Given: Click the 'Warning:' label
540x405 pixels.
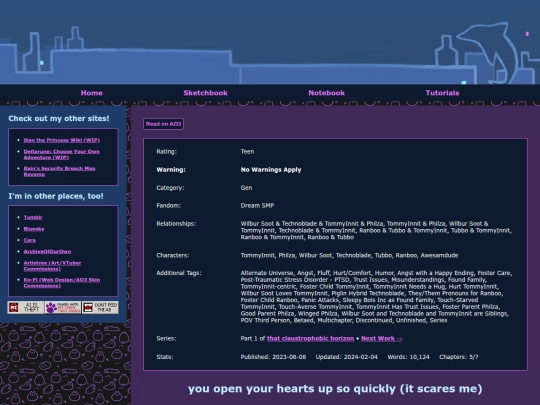Looking at the screenshot, I should point(171,170).
